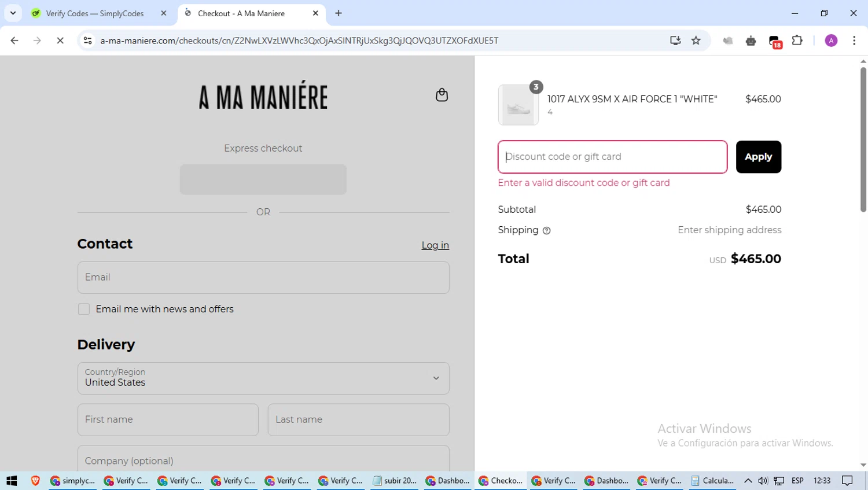868x490 pixels.
Task: Switch to the Checko... taskbar window
Action: point(502,481)
